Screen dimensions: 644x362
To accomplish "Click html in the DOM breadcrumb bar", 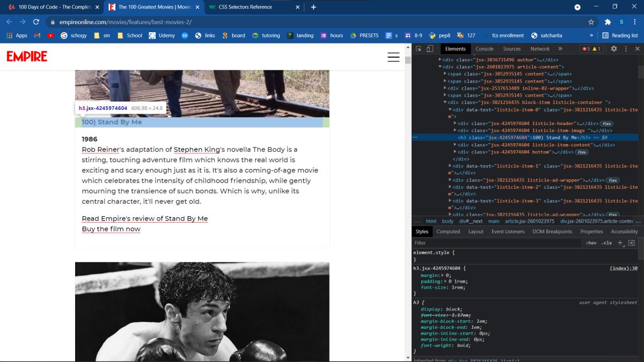I will click(x=431, y=221).
